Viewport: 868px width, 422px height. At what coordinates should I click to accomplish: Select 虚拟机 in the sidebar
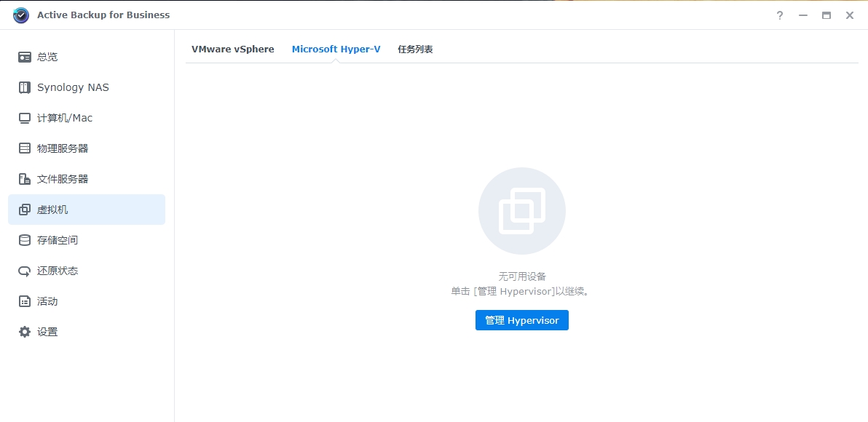point(86,210)
